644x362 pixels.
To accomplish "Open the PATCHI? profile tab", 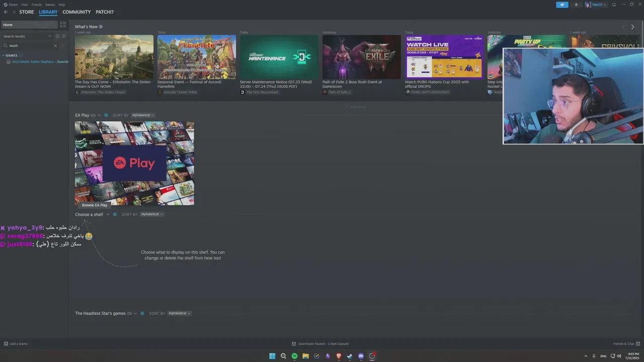I will 105,12.
